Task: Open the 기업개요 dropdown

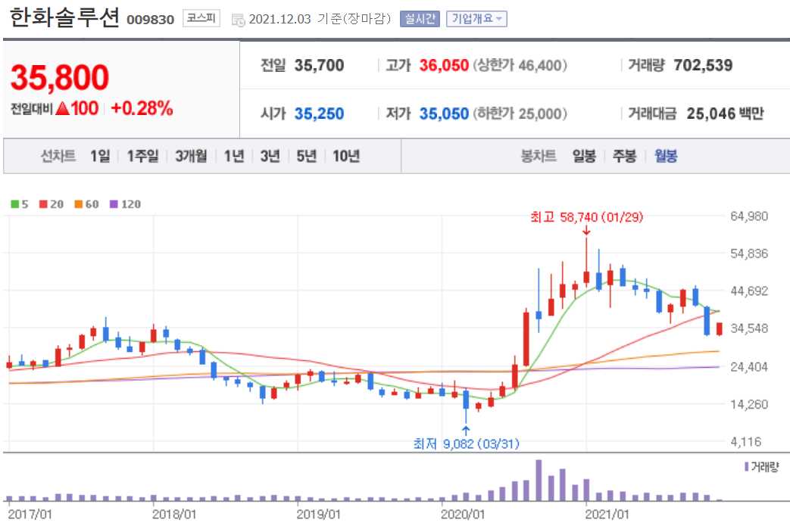Action: 476,19
